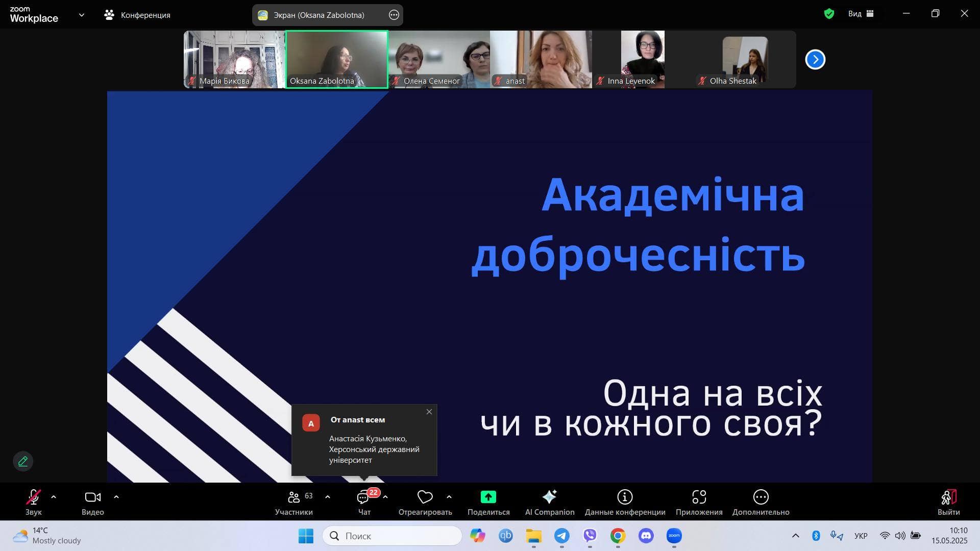Open the Вид view menu
Viewport: 980px width, 551px height.
pos(861,14)
